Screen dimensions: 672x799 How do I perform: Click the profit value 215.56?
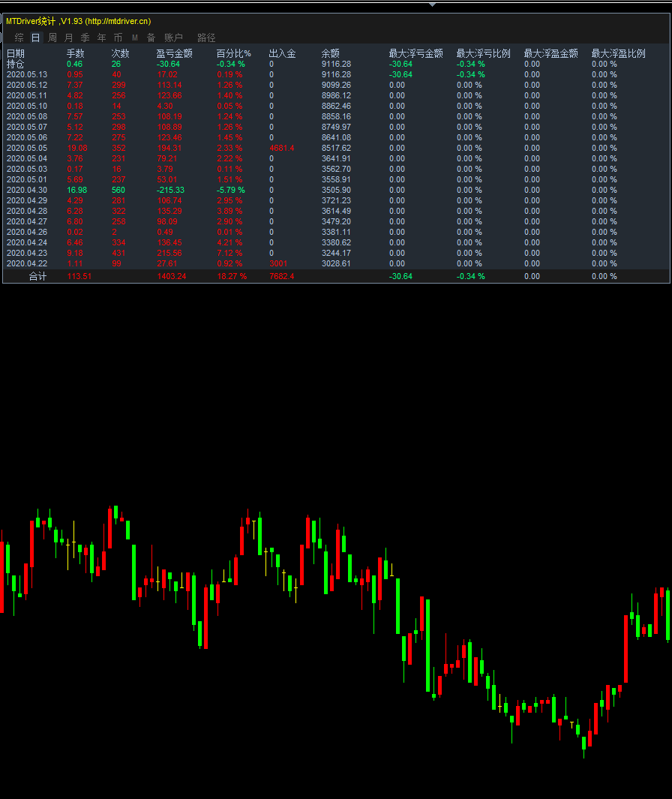(169, 254)
